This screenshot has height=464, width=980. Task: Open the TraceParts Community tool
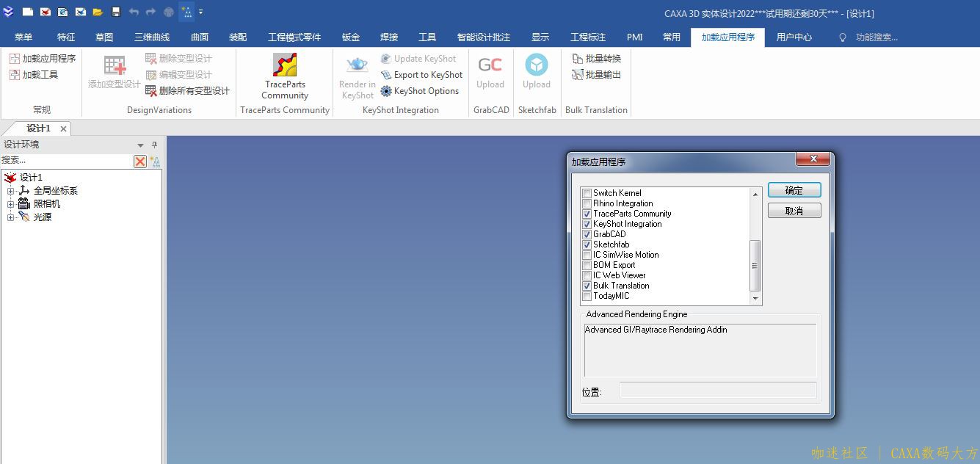pos(285,76)
